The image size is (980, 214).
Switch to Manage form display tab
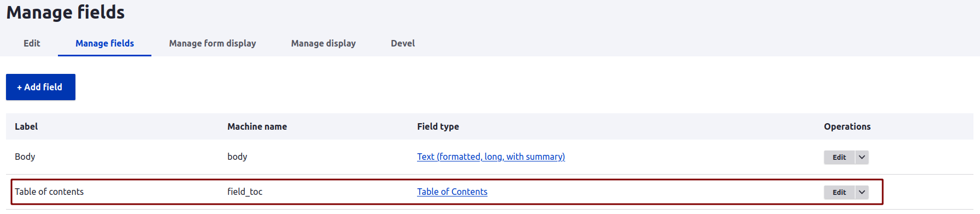[213, 43]
